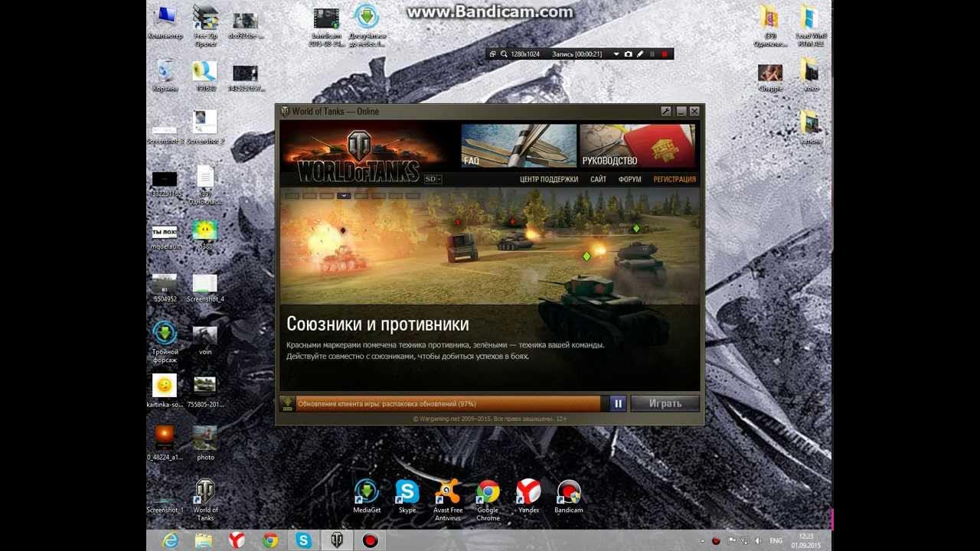Open Yandex browser from taskbar
The height and width of the screenshot is (551, 980).
(x=237, y=540)
